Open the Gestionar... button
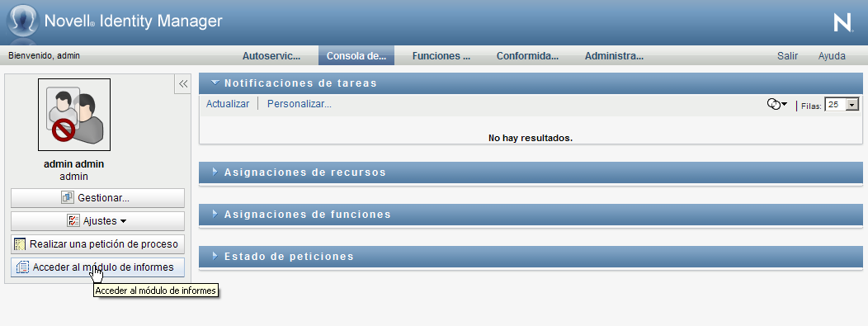The image size is (868, 326). pos(97,197)
